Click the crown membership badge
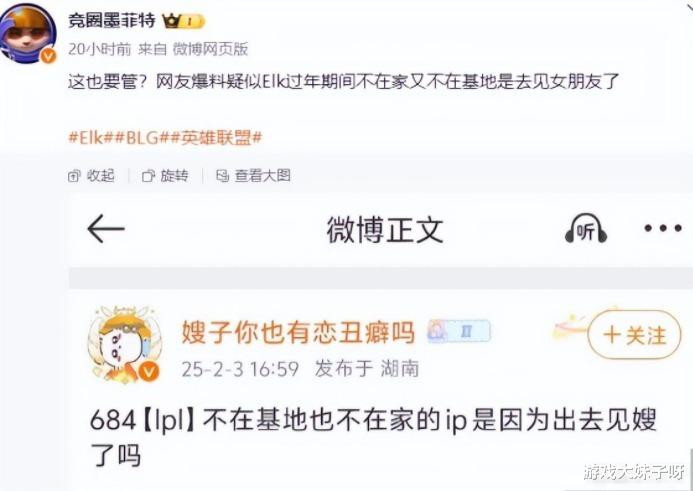This screenshot has width=693, height=491. 183,21
